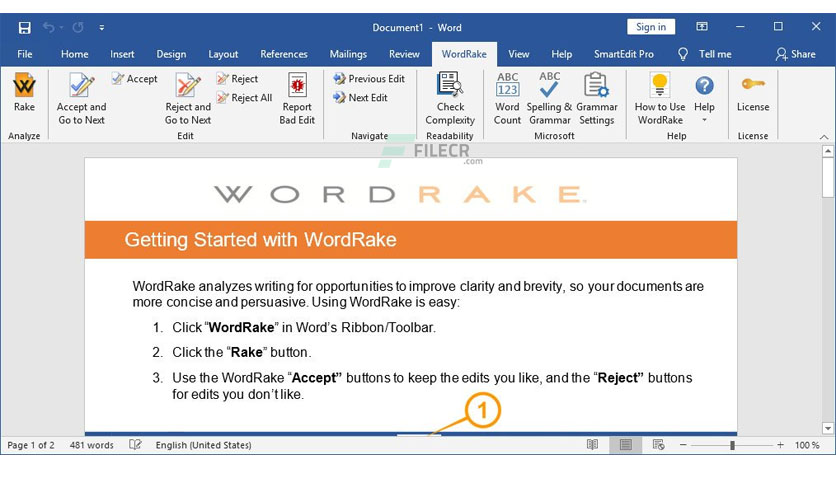836x484 pixels.
Task: Switch to the Insert tab
Action: coord(122,54)
